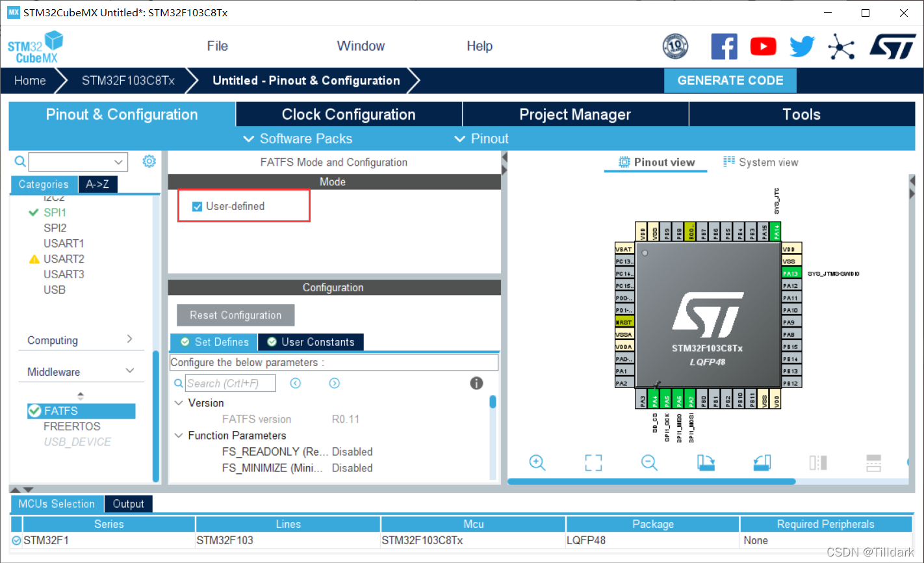Open the Window menu

(x=361, y=46)
